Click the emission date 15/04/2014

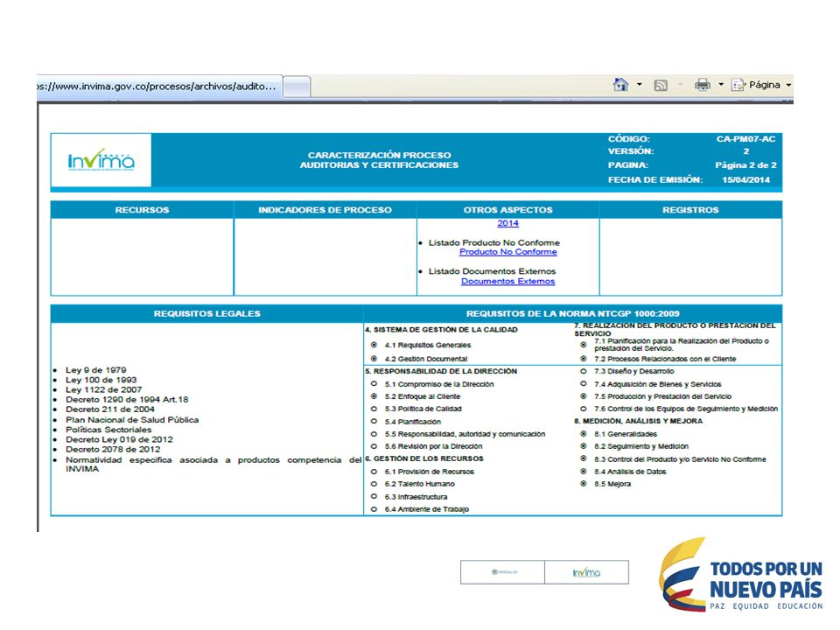[x=745, y=179]
